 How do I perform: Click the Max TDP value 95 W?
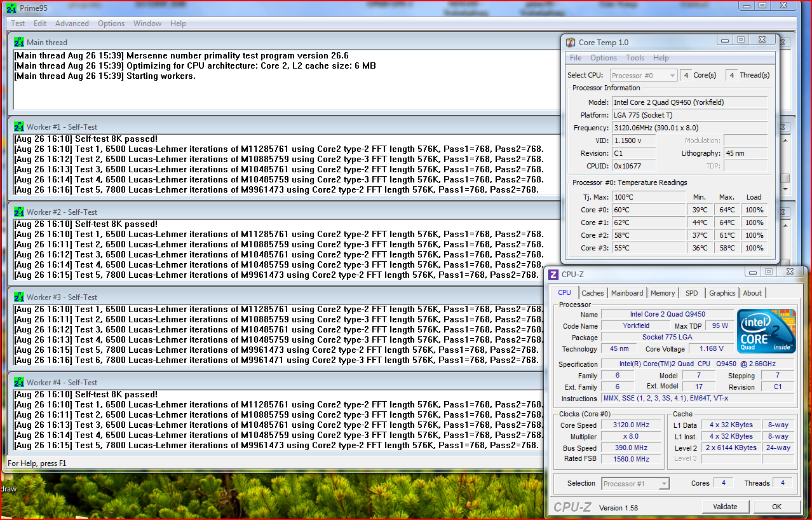tap(721, 325)
